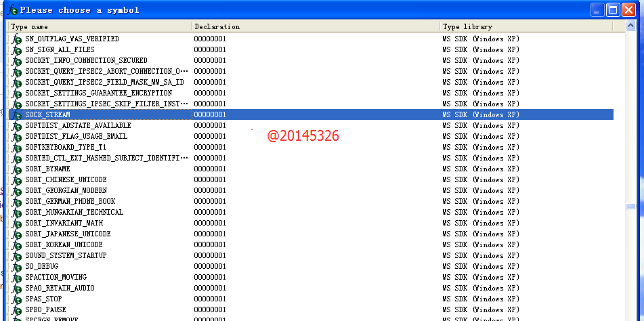Click the icon next to SN_SIGN_ALL_FILES
This screenshot has height=321, width=644.
[16, 50]
